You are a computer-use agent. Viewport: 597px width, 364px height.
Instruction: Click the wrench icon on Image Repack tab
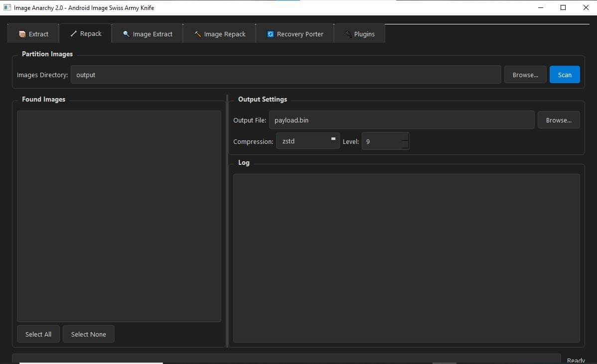pyautogui.click(x=198, y=34)
